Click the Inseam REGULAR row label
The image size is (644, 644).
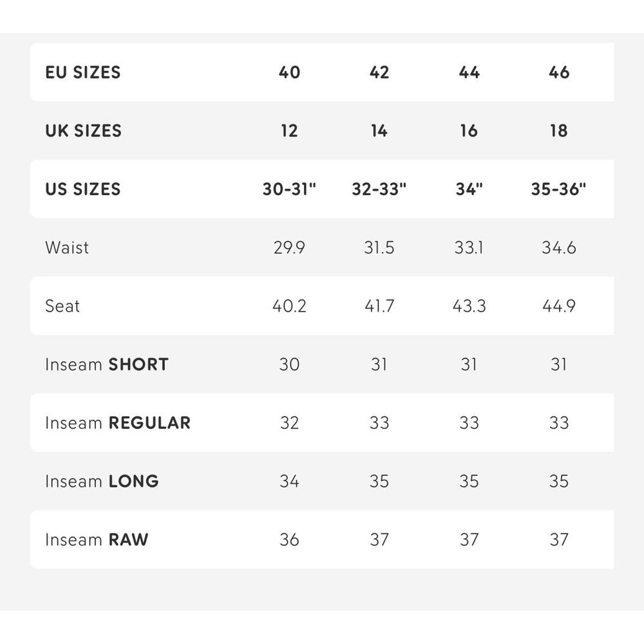118,422
